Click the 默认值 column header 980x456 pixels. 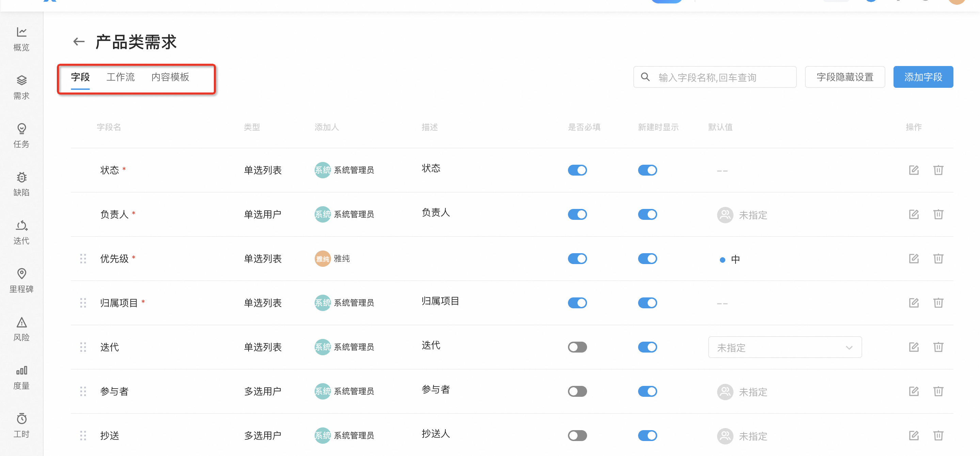click(x=720, y=127)
